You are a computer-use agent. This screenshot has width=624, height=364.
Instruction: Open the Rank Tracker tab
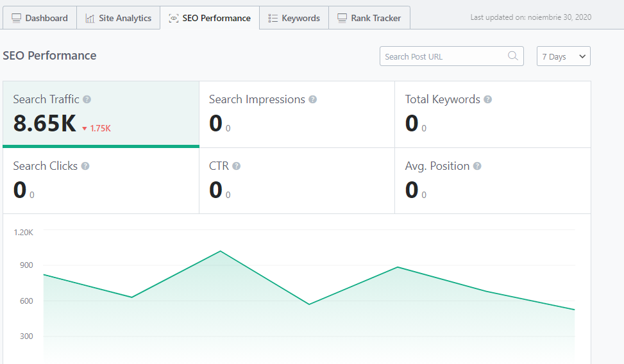point(369,18)
